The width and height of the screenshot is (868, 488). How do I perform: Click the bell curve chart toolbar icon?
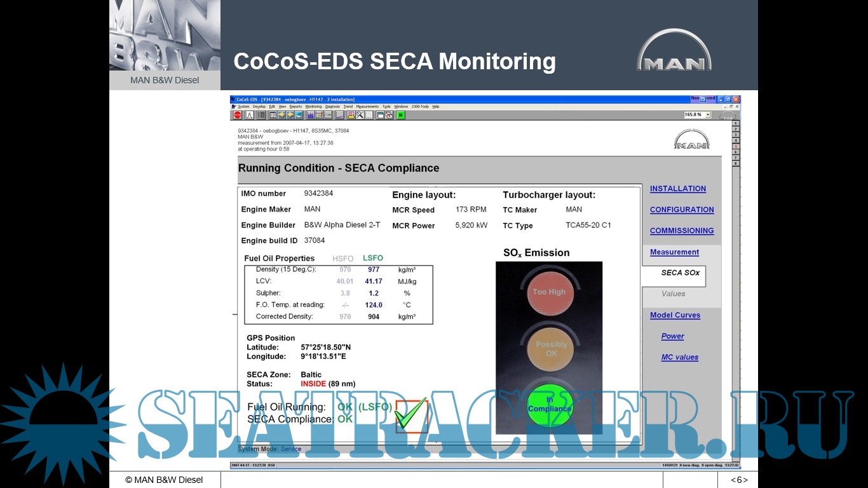(249, 115)
